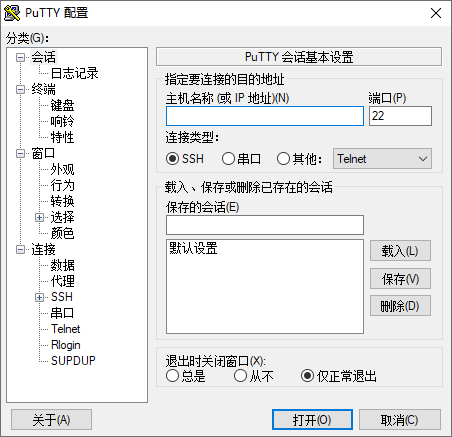Select SSH category label in tree
Viewport: 452px width, 437px height.
62,297
